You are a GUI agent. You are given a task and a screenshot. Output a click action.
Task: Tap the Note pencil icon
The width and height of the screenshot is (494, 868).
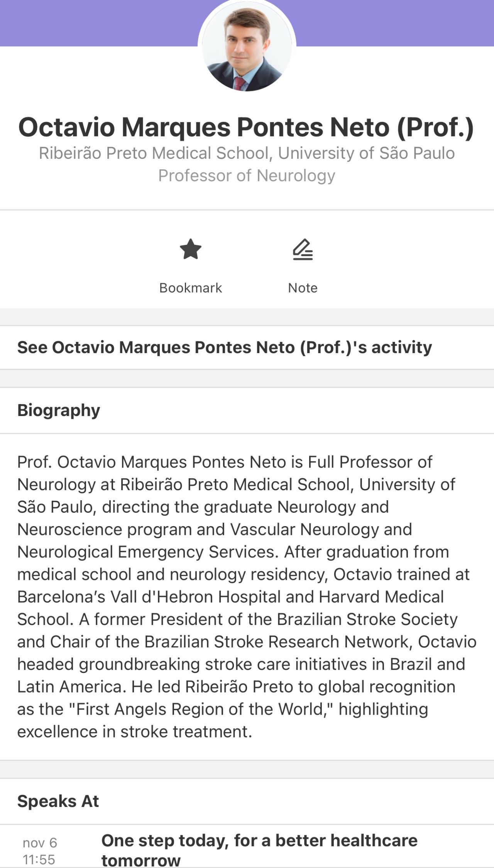point(303,250)
